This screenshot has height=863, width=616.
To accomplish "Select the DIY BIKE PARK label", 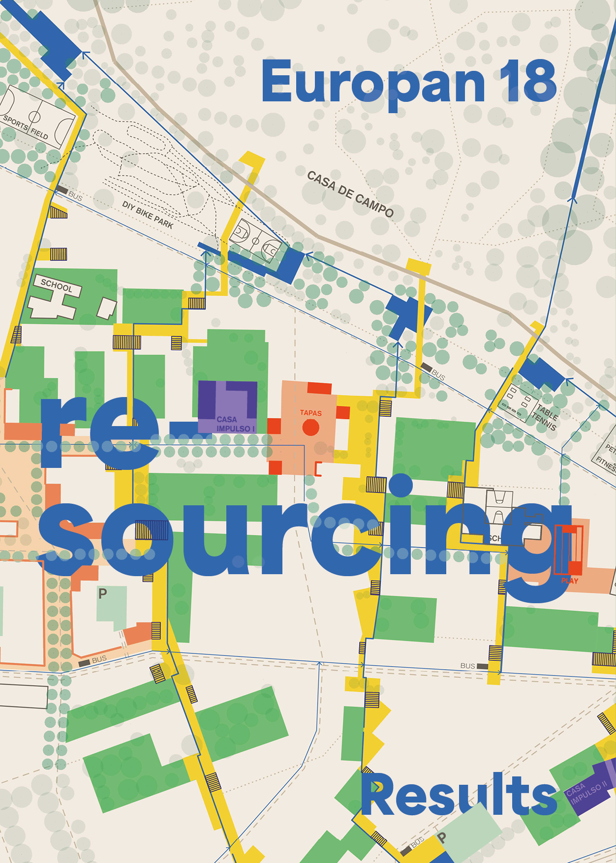I will coord(148,215).
